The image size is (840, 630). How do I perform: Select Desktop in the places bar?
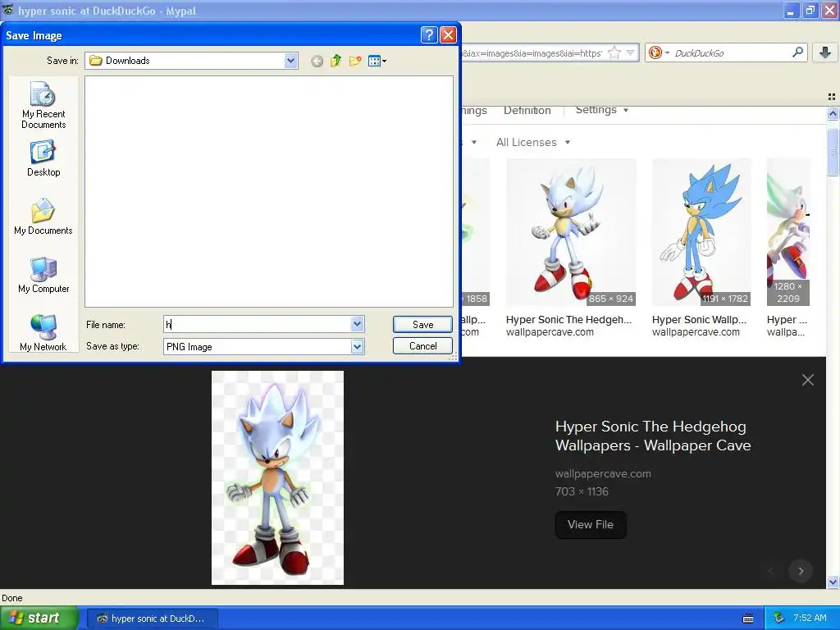(x=43, y=158)
